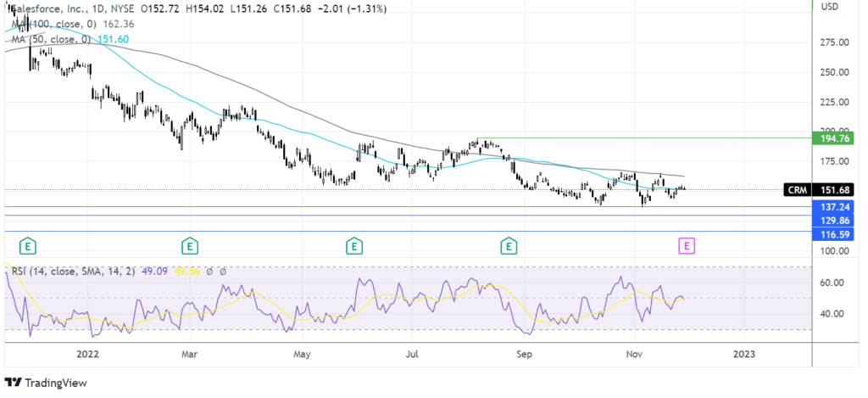Image resolution: width=868 pixels, height=398 pixels.
Task: Click the -2.01 (-1.31%) change value in header
Action: [353, 9]
